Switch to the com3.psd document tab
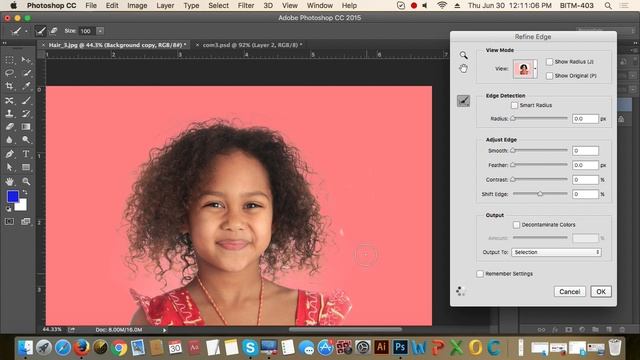The height and width of the screenshot is (360, 640). pos(253,45)
